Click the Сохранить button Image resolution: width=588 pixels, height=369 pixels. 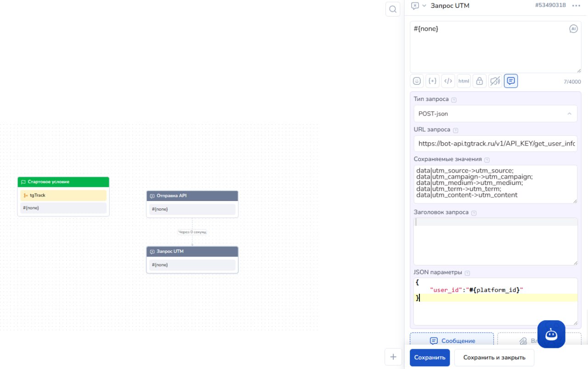[430, 358]
